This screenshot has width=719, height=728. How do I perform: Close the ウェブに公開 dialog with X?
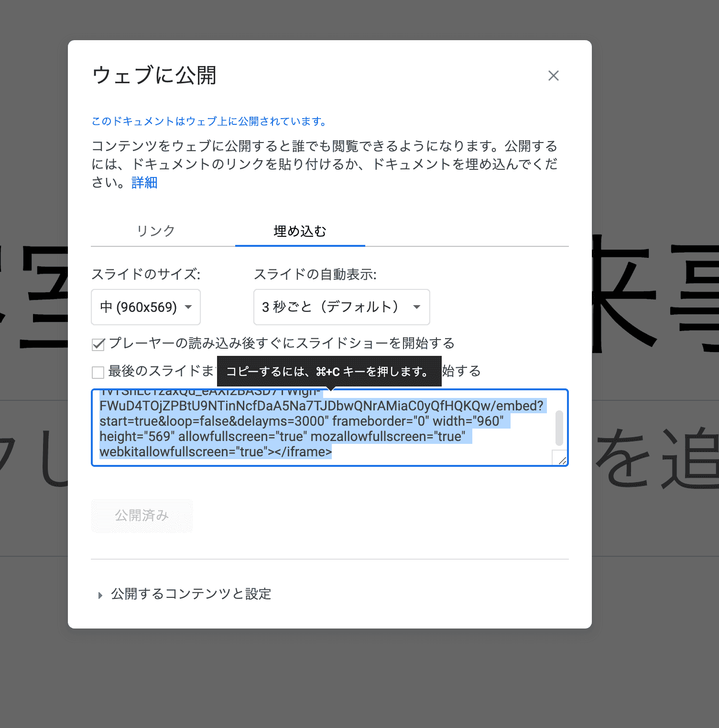pos(553,76)
